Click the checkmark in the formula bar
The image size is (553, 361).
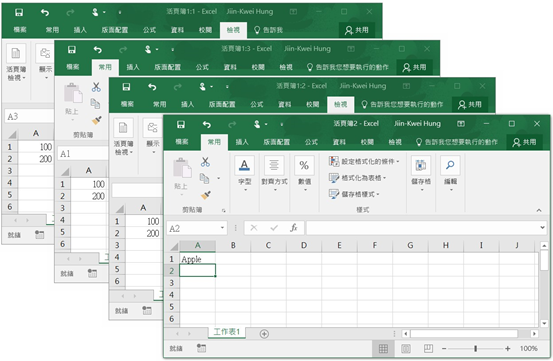[x=274, y=228]
